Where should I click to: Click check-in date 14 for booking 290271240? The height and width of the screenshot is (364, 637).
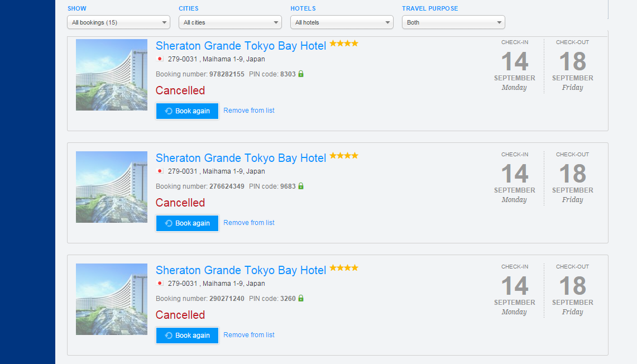[515, 286]
